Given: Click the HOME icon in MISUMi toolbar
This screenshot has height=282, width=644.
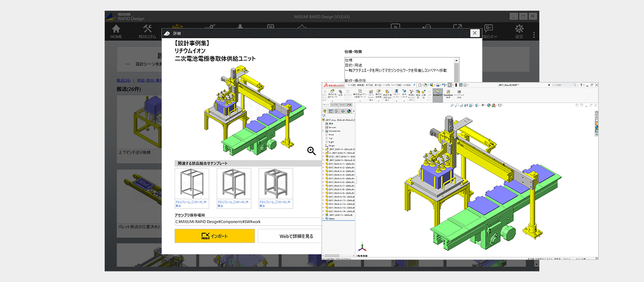Looking at the screenshot, I should tap(116, 31).
